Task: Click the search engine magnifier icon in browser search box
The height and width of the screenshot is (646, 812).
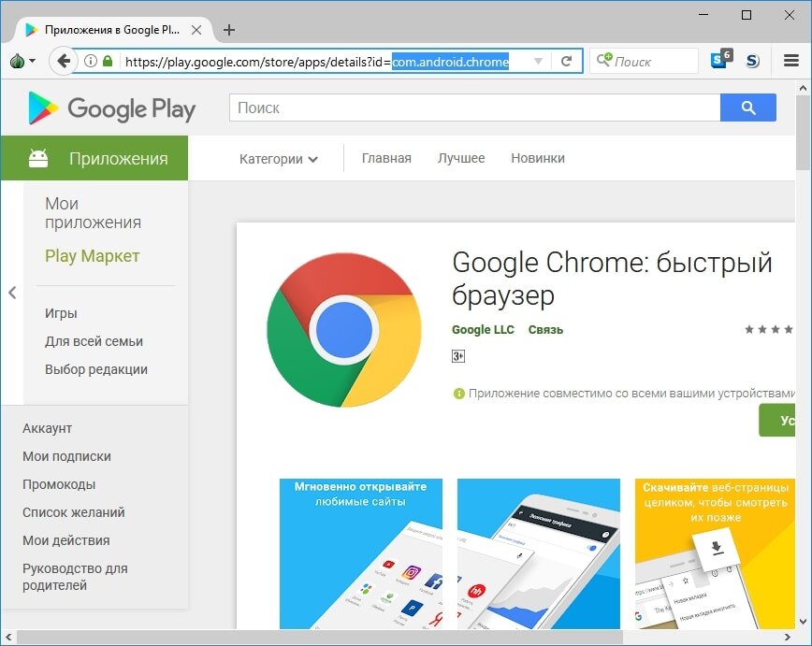Action: coord(603,60)
